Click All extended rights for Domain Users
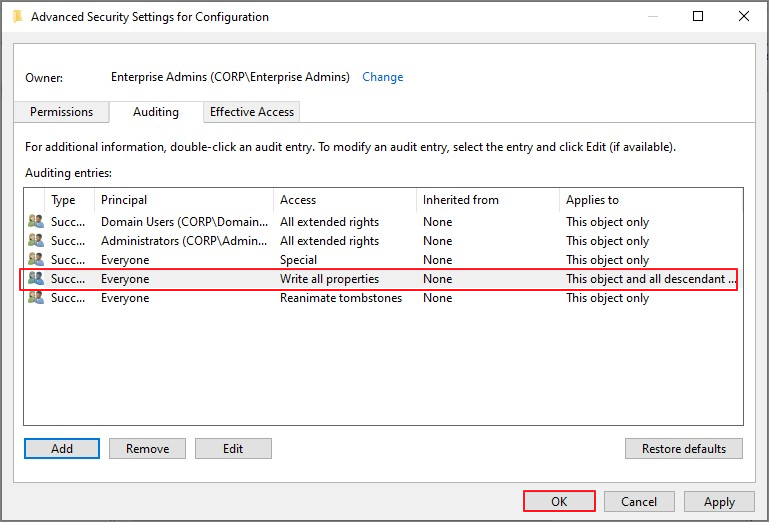Viewport: 769px width, 522px height. coord(330,222)
